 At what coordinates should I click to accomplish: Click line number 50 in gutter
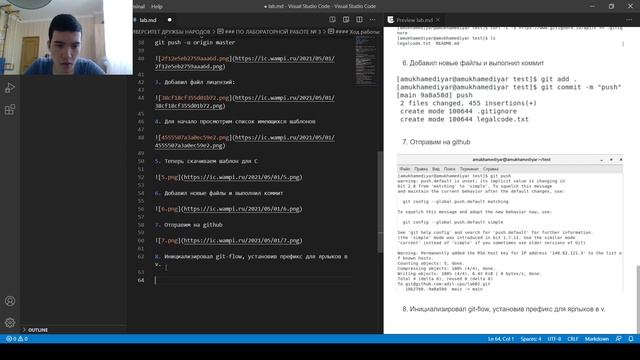141,161
